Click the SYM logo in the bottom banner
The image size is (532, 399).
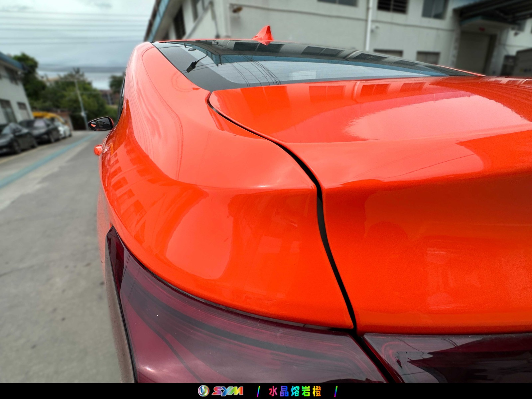click(x=221, y=391)
